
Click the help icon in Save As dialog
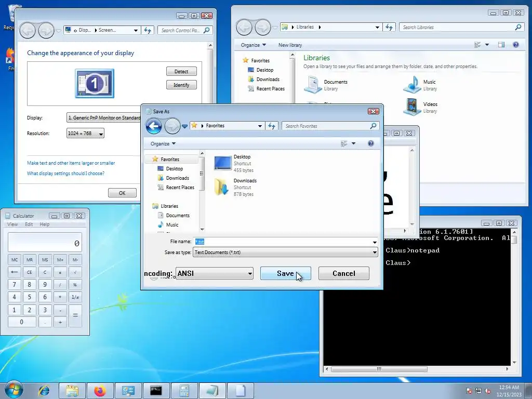pos(371,143)
